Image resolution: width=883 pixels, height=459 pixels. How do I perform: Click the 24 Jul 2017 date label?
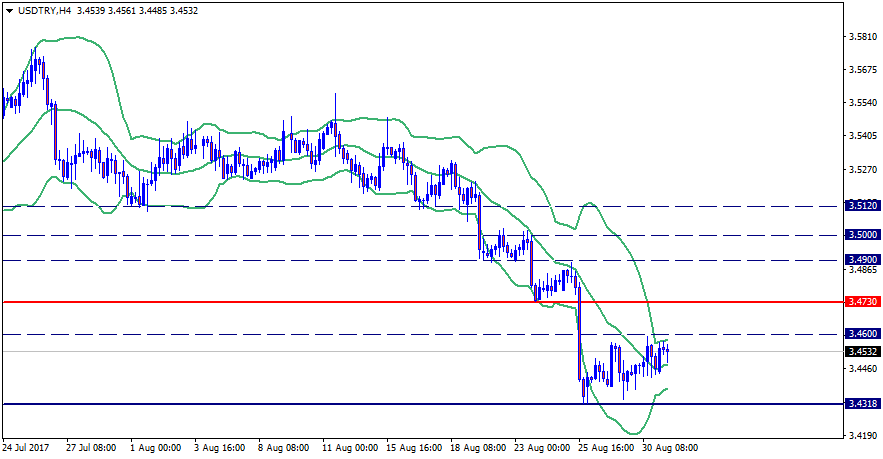coord(27,448)
